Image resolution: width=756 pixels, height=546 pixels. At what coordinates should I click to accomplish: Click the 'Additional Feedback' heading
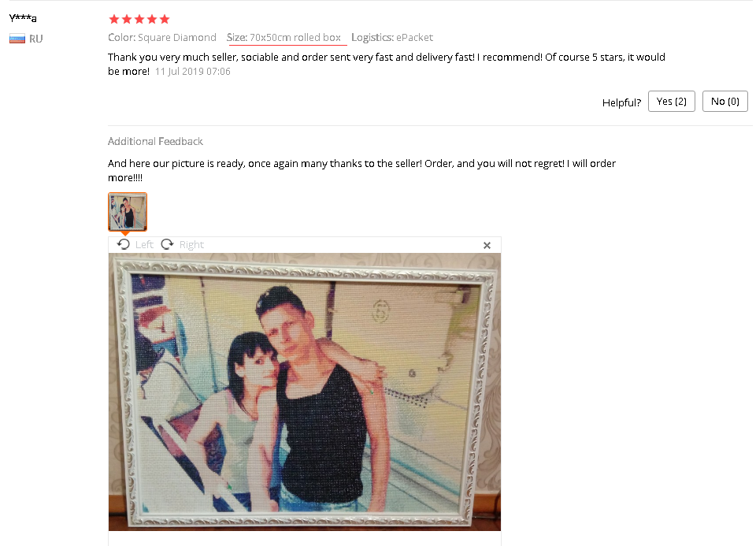click(x=155, y=141)
